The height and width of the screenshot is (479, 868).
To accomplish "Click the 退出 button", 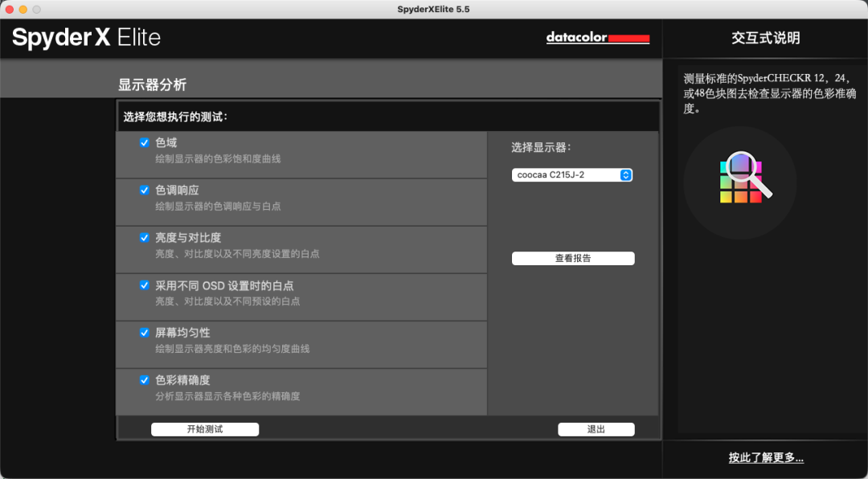I will coord(596,430).
